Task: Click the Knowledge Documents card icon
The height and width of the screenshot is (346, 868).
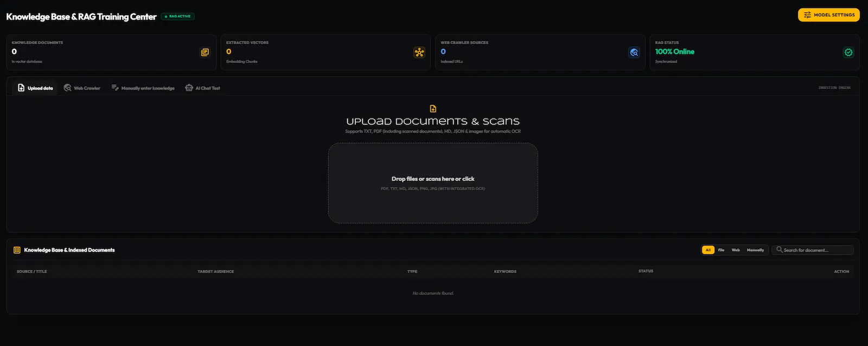Action: 205,52
